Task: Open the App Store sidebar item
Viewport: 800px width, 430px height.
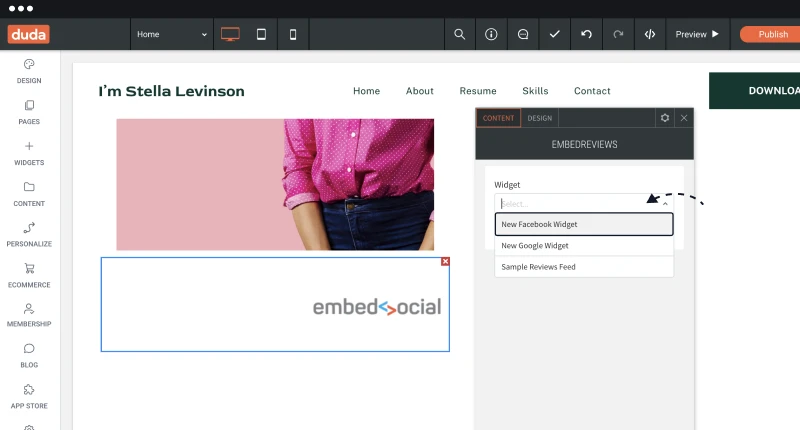Action: pyautogui.click(x=29, y=397)
